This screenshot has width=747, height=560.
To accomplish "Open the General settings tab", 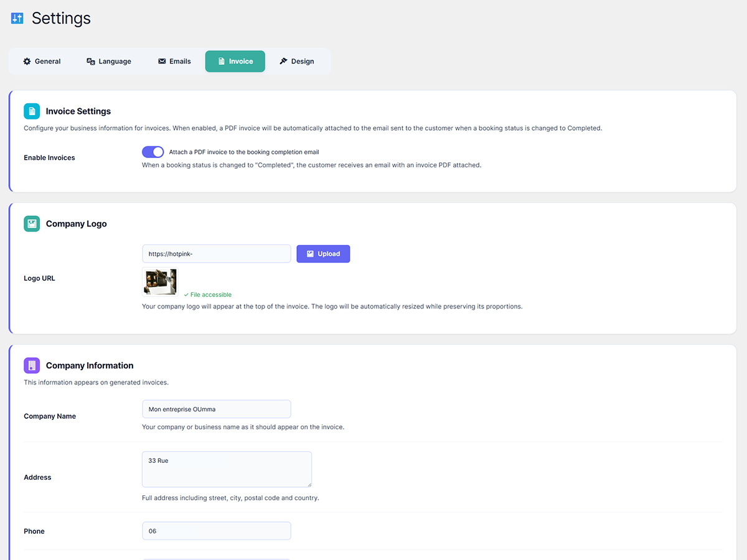I will [42, 62].
